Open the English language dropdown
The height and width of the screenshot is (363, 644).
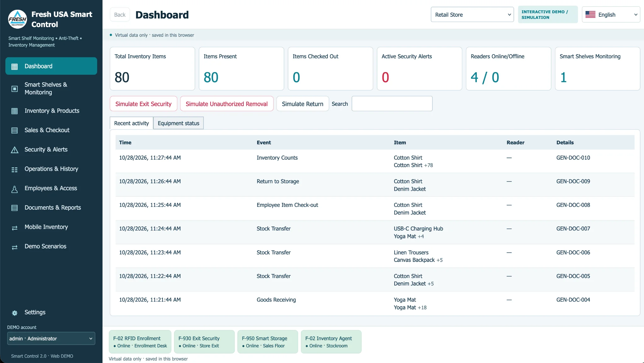611,14
